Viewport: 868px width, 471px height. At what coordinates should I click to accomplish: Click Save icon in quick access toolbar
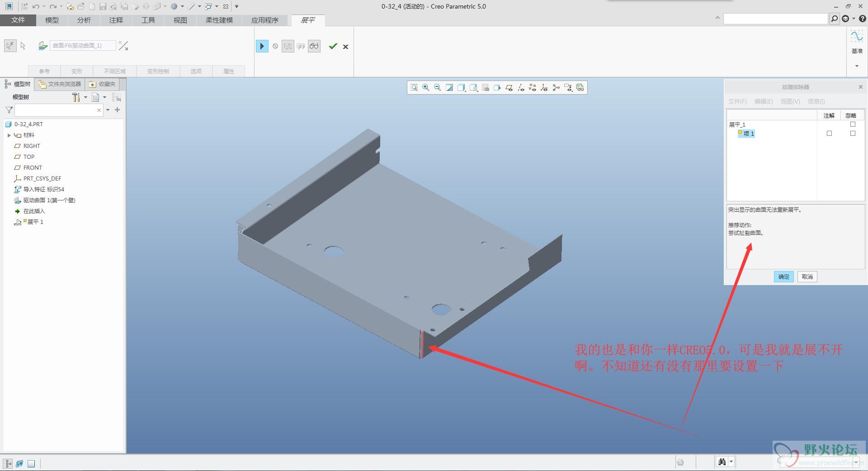(103, 6)
